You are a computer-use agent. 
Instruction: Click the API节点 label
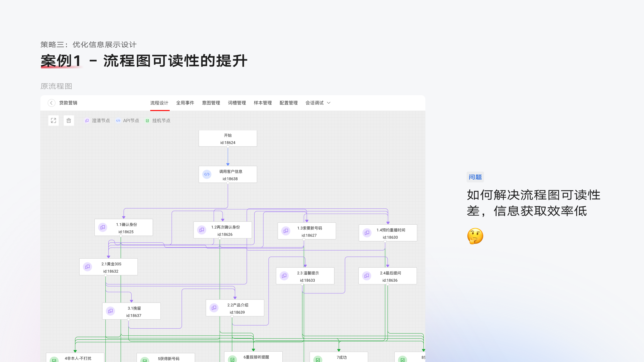pyautogui.click(x=131, y=121)
